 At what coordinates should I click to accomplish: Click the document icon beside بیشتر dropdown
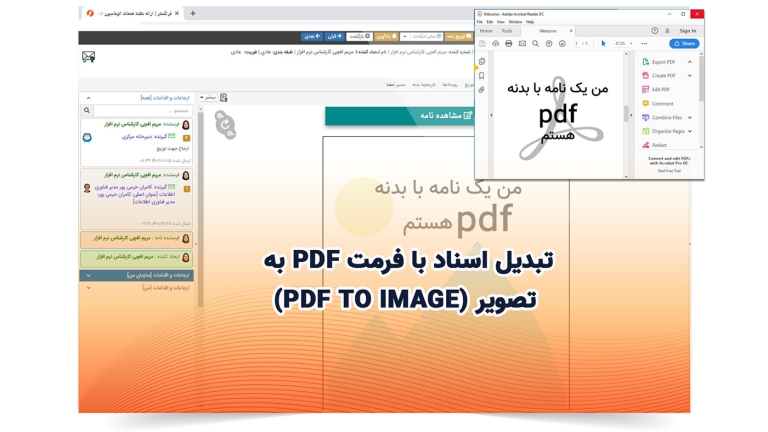tap(224, 98)
